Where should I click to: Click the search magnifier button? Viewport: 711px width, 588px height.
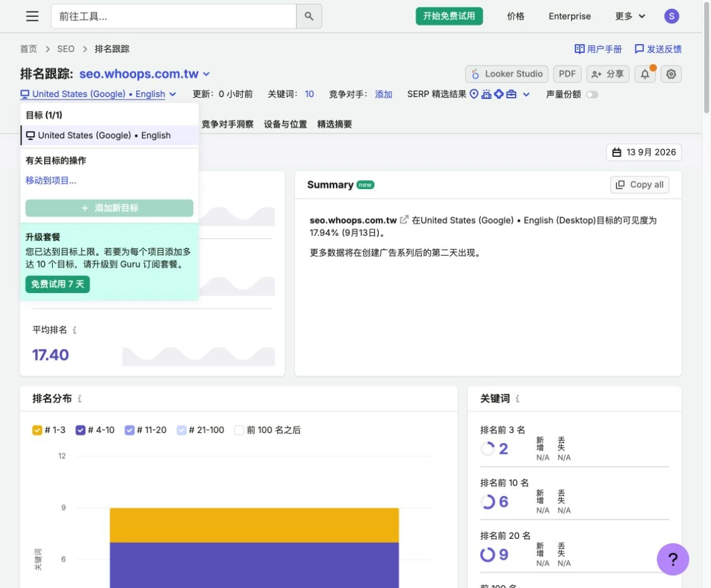tap(309, 16)
